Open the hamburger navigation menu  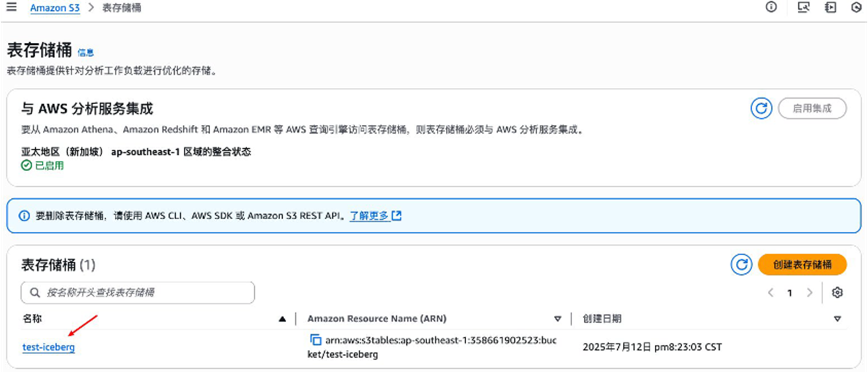pyautogui.click(x=12, y=7)
